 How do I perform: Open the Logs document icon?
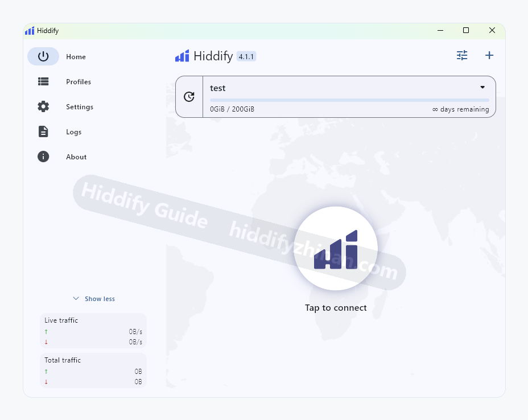[43, 131]
